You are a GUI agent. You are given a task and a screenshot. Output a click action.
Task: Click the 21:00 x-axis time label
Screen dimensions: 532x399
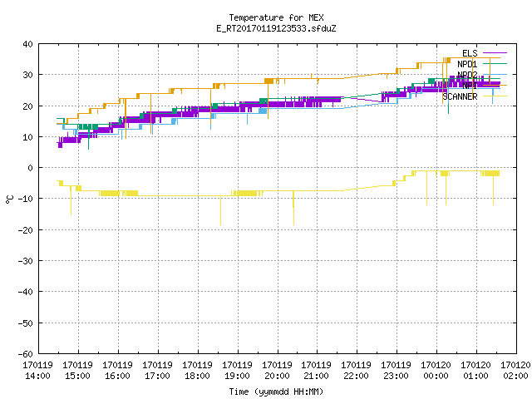click(x=316, y=377)
